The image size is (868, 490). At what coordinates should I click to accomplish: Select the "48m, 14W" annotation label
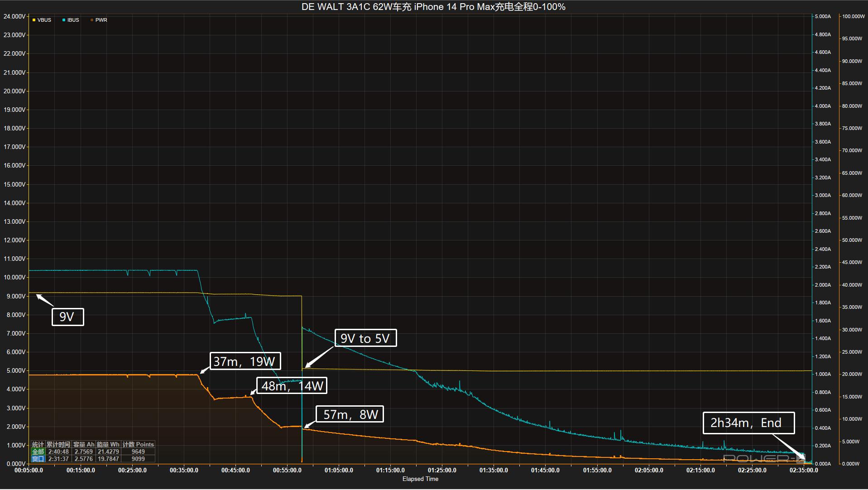pos(292,386)
